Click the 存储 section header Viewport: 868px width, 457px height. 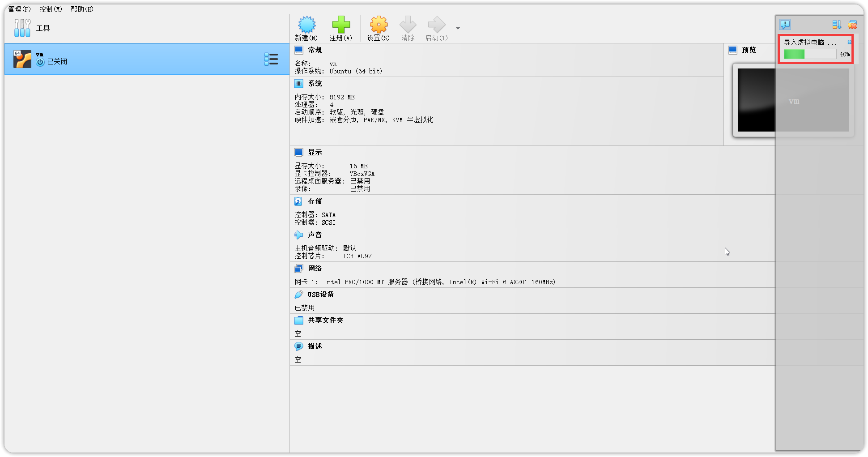click(315, 201)
